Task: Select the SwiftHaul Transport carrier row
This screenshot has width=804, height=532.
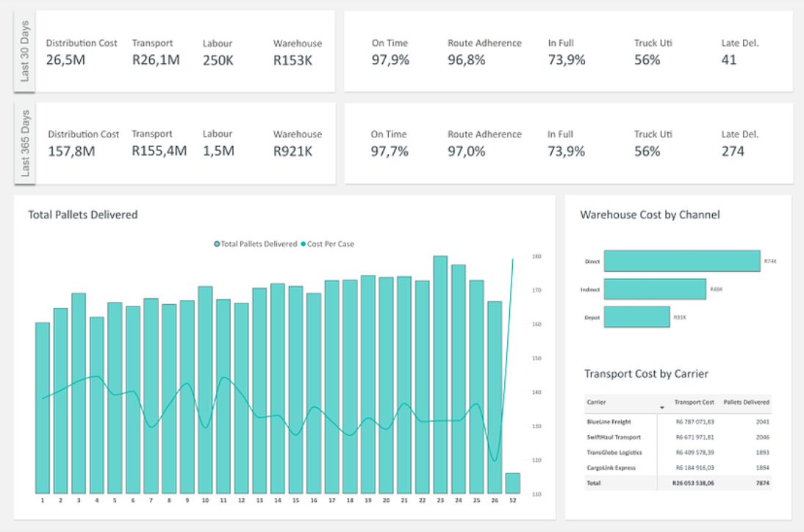Action: (678, 437)
